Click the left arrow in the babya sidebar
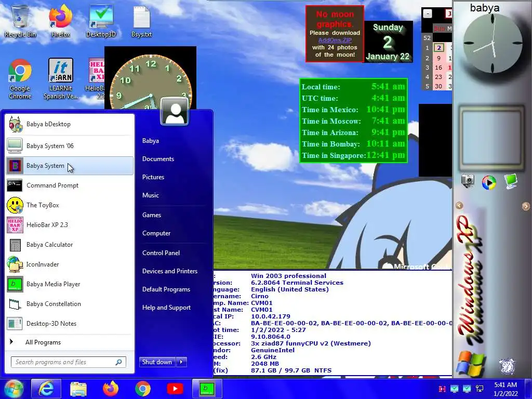The width and height of the screenshot is (532, 399). [459, 206]
